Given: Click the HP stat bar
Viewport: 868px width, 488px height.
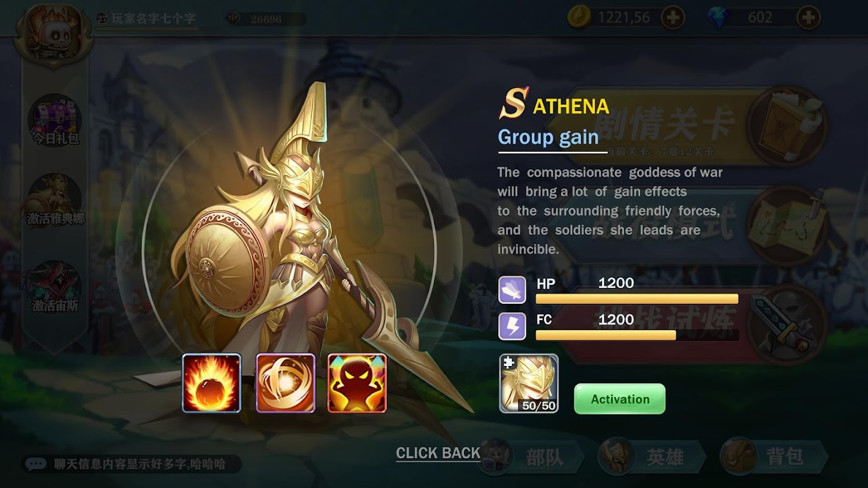Looking at the screenshot, I should point(637,299).
